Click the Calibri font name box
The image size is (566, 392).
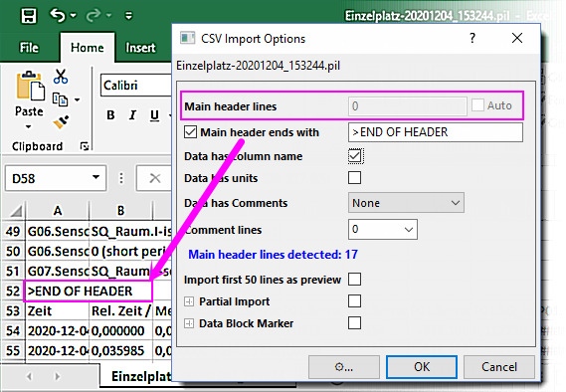tap(136, 86)
